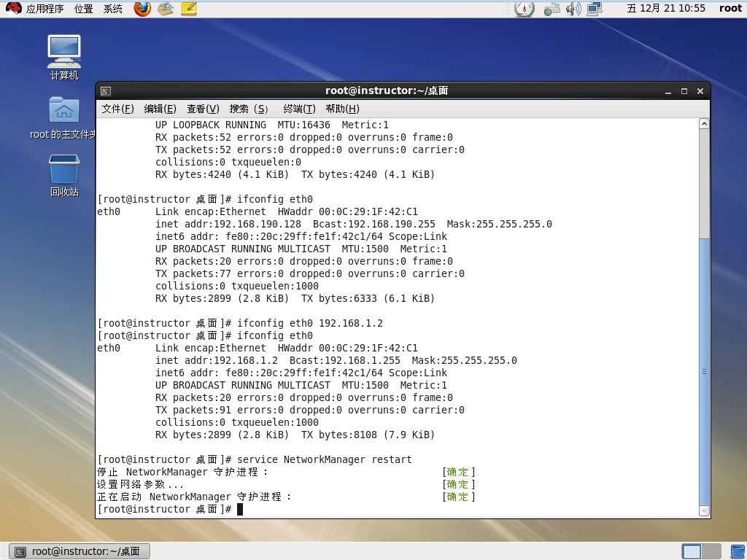
Task: Click the terminal scrollbar up arrow
Action: click(x=704, y=124)
